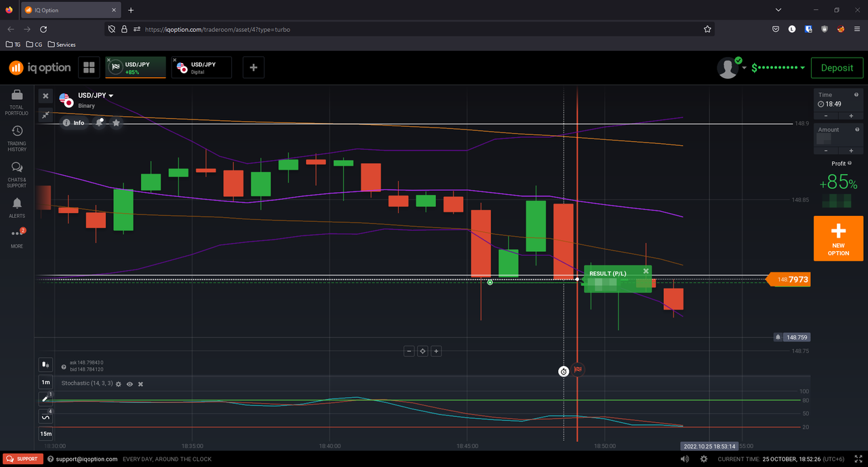Close the USD/JPY chart panel

45,96
